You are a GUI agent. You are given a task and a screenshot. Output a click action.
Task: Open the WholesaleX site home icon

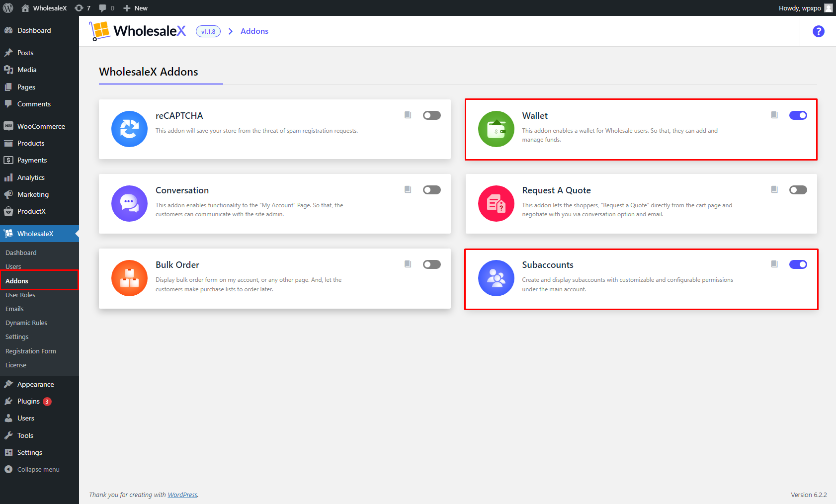[x=25, y=8]
